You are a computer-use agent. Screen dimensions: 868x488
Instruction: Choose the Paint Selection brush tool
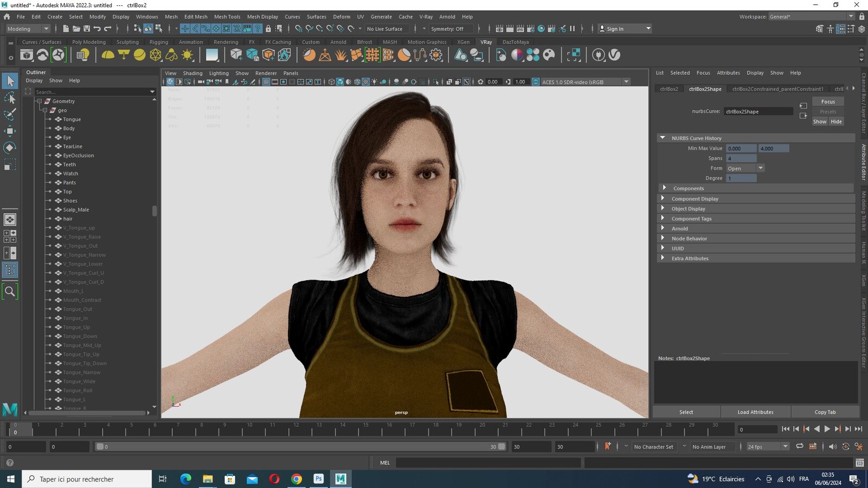tap(10, 114)
